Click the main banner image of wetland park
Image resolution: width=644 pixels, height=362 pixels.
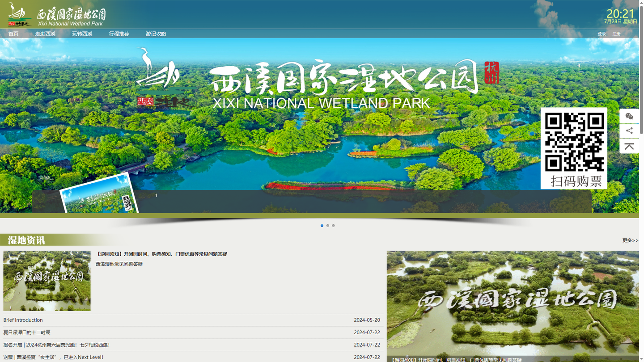(319, 125)
